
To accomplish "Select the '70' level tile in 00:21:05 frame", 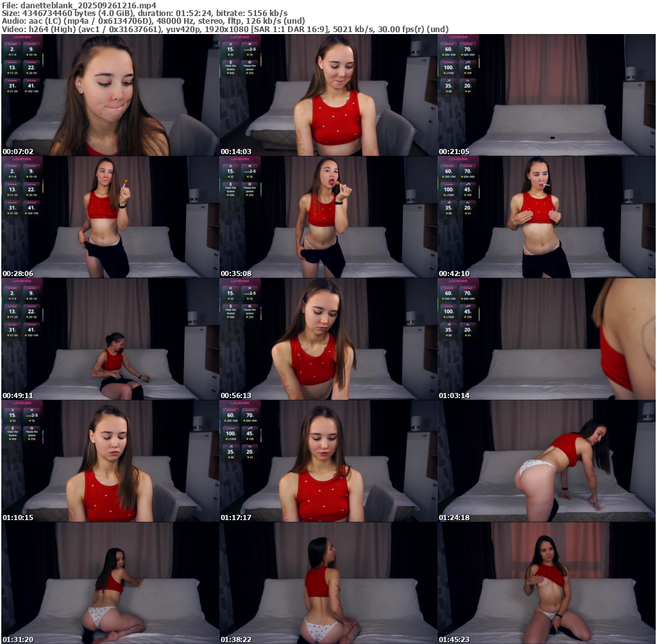I will [x=468, y=49].
